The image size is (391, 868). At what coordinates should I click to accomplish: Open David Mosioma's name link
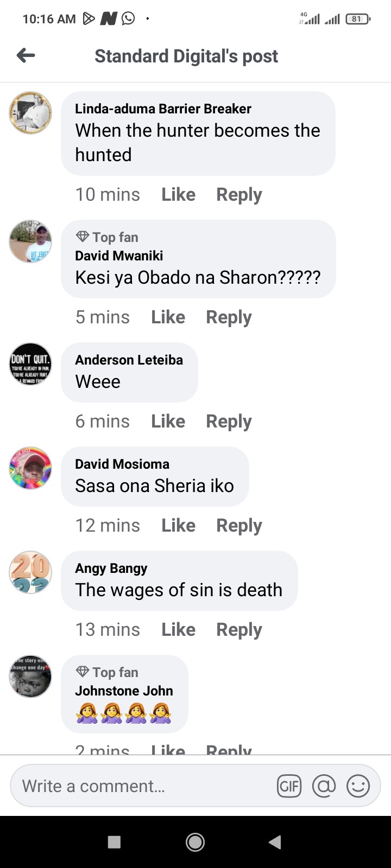(x=122, y=464)
